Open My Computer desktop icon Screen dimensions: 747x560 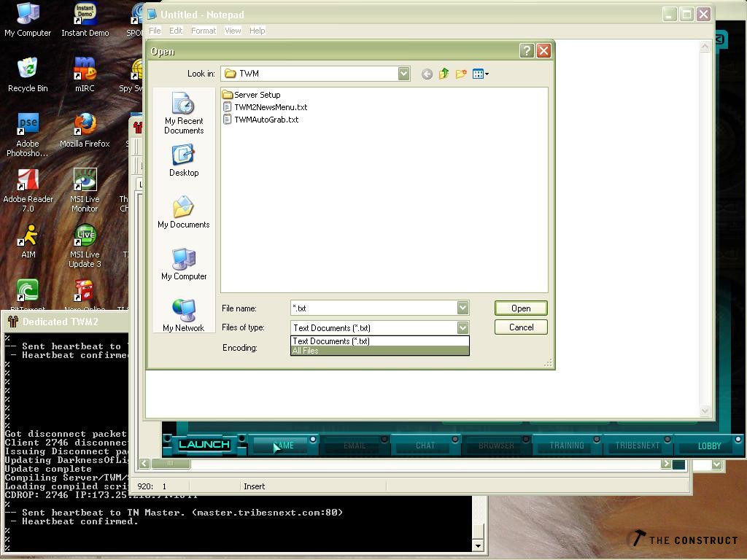(x=28, y=20)
